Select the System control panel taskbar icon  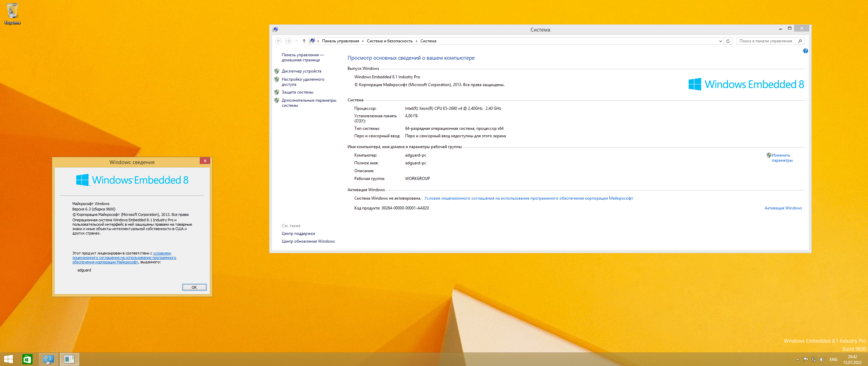coord(48,359)
